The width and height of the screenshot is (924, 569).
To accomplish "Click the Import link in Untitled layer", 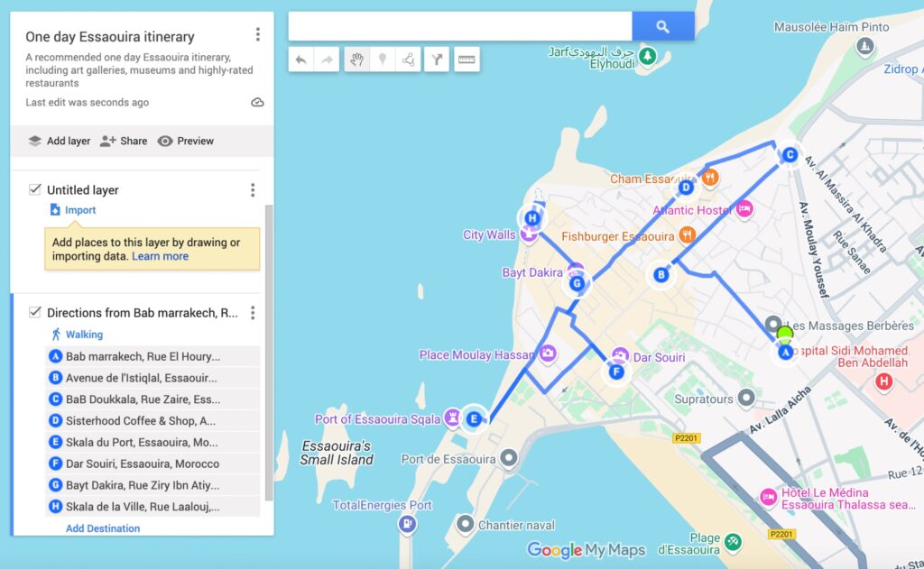I will (x=73, y=210).
